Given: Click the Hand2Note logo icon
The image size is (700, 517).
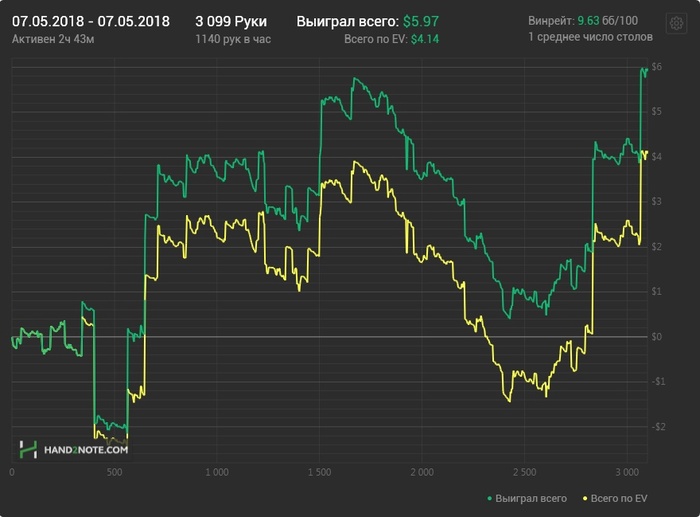Looking at the screenshot, I should (x=28, y=449).
